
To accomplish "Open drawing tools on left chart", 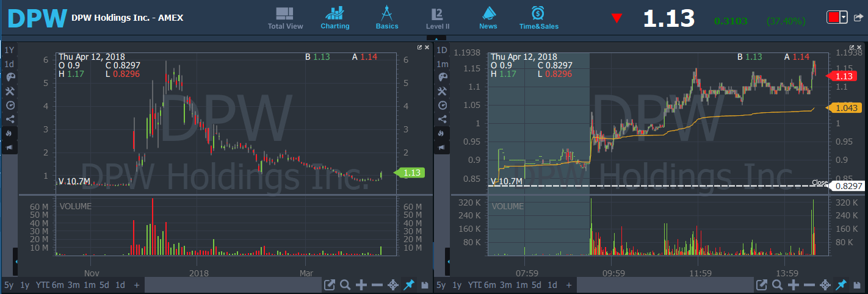I will tap(10, 91).
